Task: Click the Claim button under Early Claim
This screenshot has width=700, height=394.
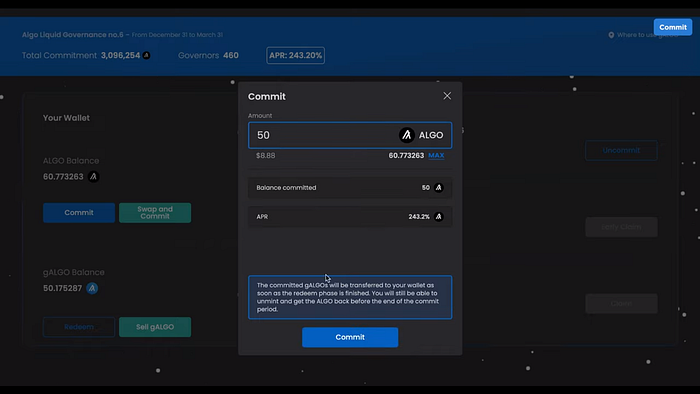Action: (621, 303)
